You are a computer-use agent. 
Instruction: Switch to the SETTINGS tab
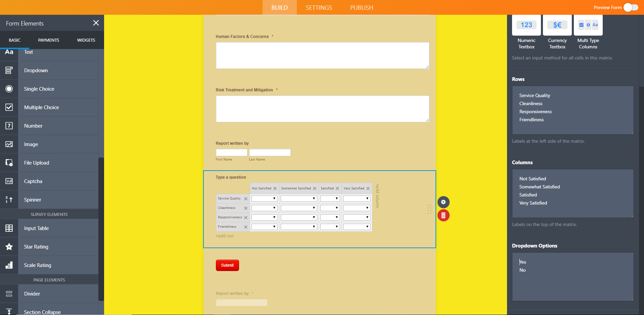tap(318, 7)
